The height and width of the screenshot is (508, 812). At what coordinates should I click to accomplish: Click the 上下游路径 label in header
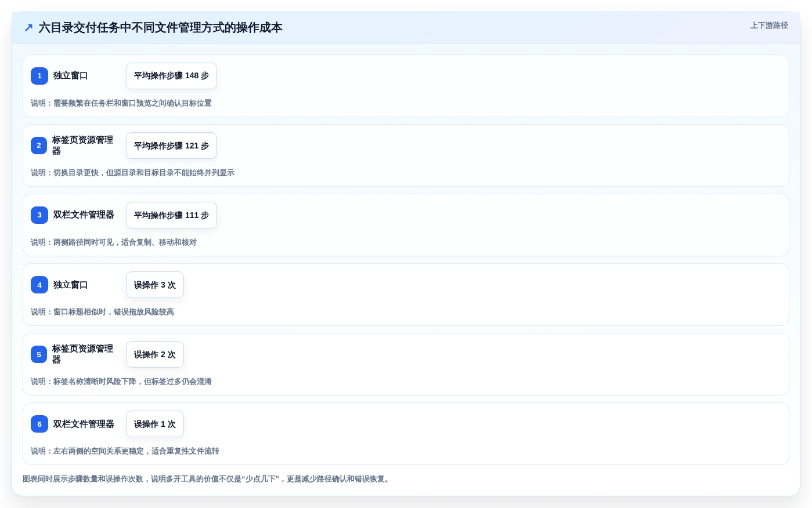click(769, 26)
